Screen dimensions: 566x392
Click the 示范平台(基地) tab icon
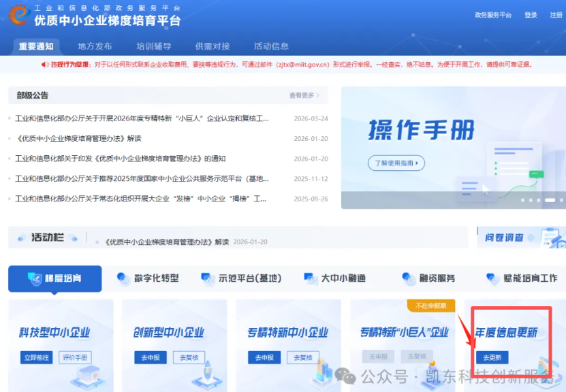(x=208, y=278)
